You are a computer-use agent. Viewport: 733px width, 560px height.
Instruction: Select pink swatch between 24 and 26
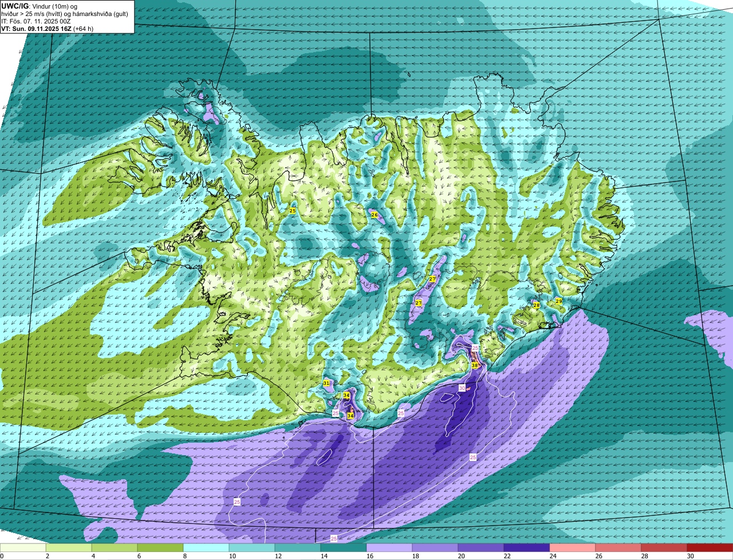573,548
